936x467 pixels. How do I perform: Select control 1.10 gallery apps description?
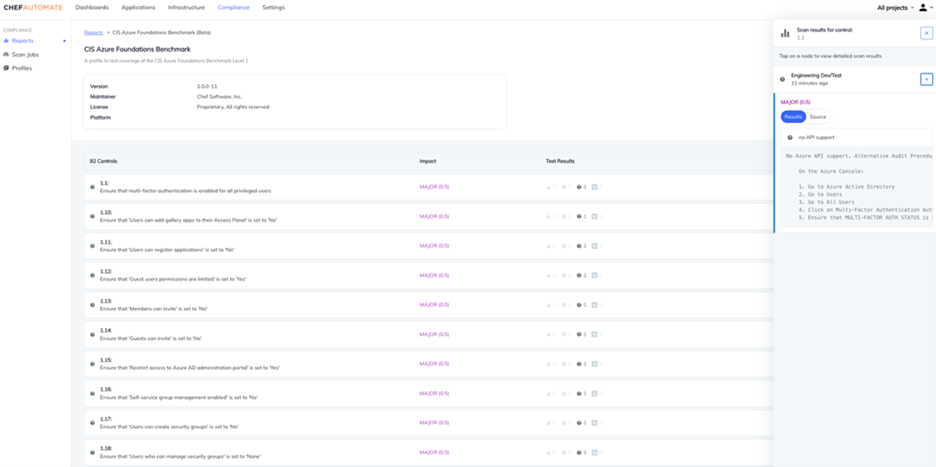click(188, 220)
